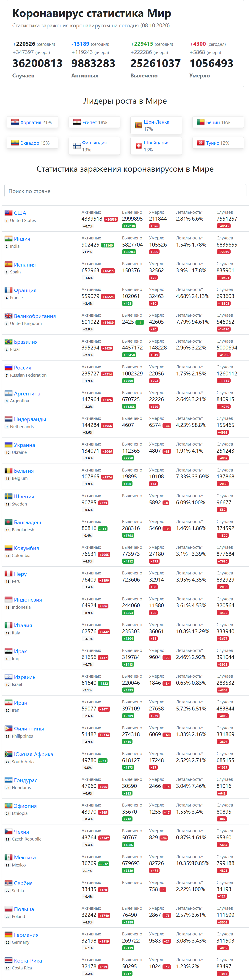Open the Коста-Рика country link
This screenshot has height=980, width=251.
point(28,961)
